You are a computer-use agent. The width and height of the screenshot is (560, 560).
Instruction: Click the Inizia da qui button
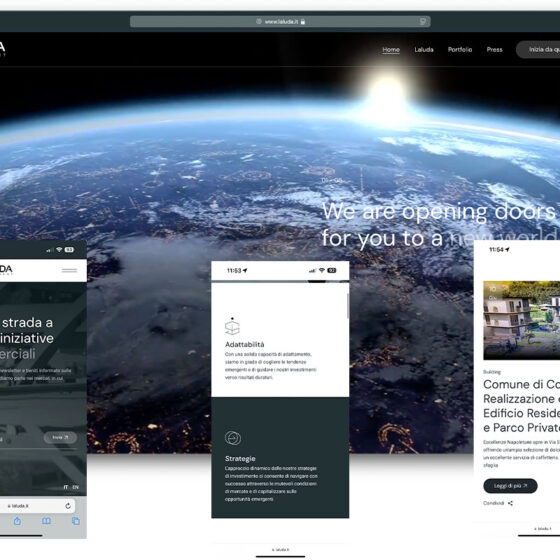[538, 50]
